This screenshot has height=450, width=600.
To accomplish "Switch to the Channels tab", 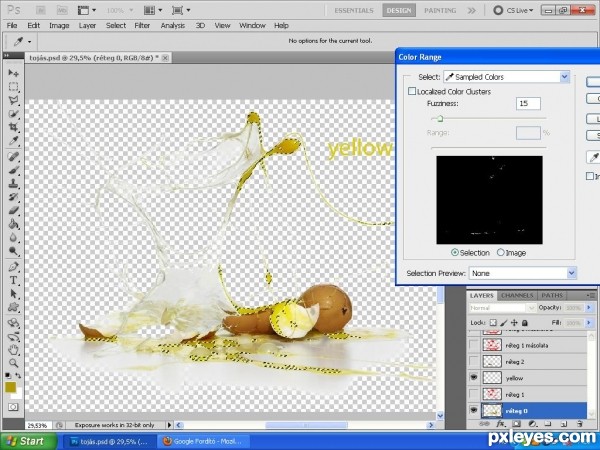I will point(517,295).
